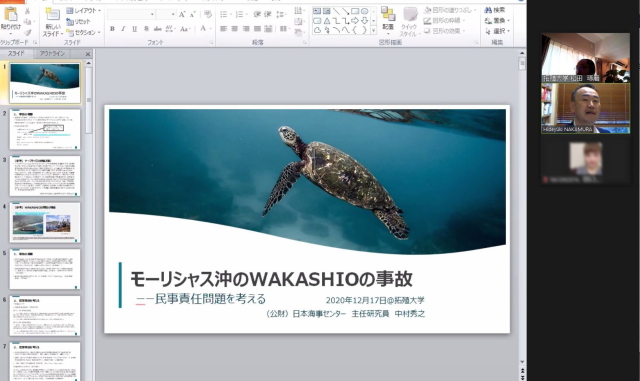Click the Text Direction icon
640x381 pixels.
click(299, 11)
